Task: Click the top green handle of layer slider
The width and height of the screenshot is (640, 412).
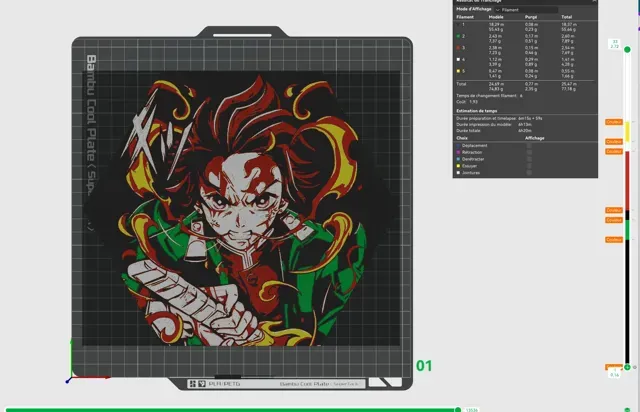Action: pos(627,49)
